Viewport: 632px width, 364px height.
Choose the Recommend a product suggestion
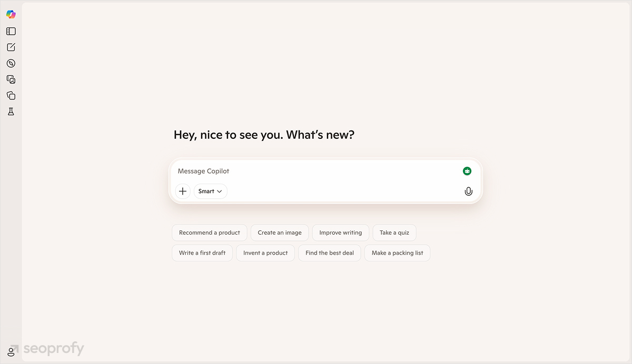coord(209,232)
